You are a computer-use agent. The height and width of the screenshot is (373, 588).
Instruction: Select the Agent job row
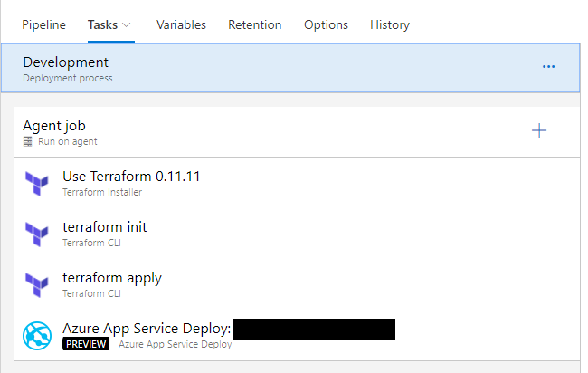click(x=297, y=132)
